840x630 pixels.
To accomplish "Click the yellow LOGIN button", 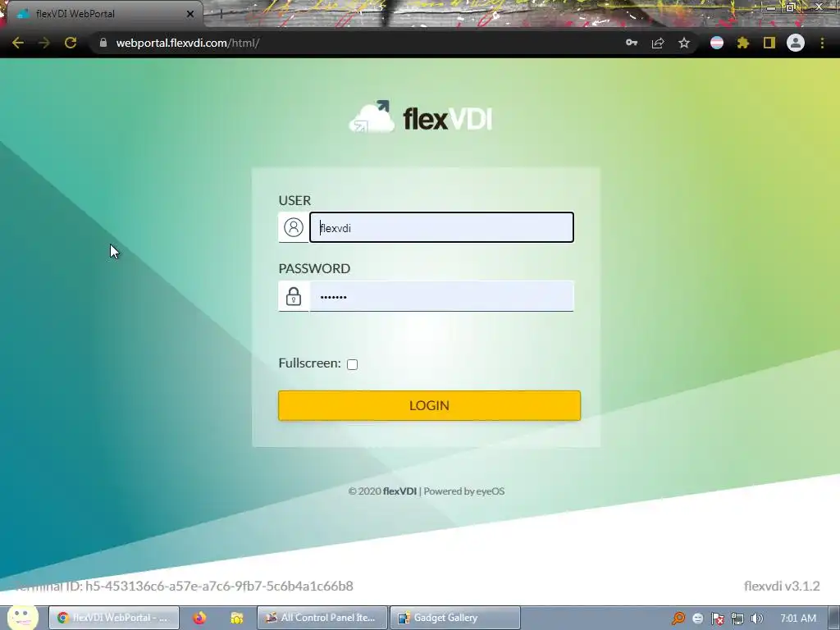I will click(x=429, y=405).
